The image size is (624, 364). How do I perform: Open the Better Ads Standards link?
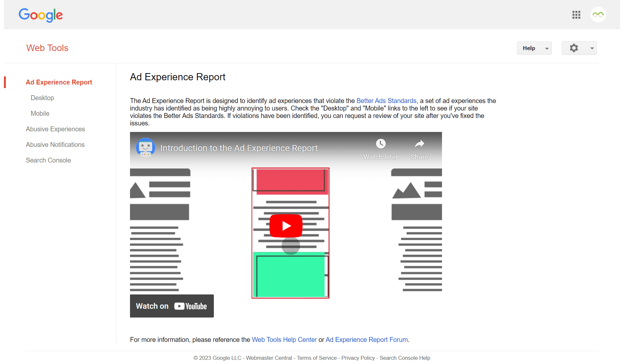386,101
